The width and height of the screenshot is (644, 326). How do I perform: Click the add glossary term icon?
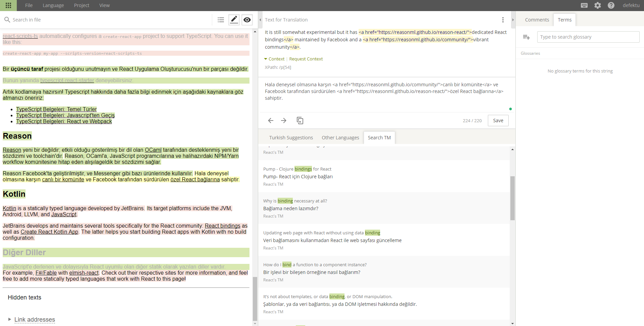click(526, 37)
